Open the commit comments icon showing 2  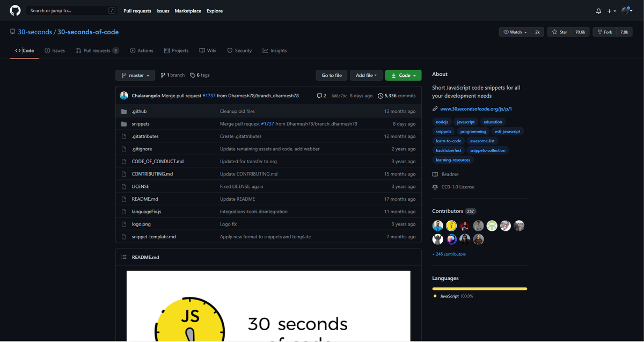coord(321,96)
